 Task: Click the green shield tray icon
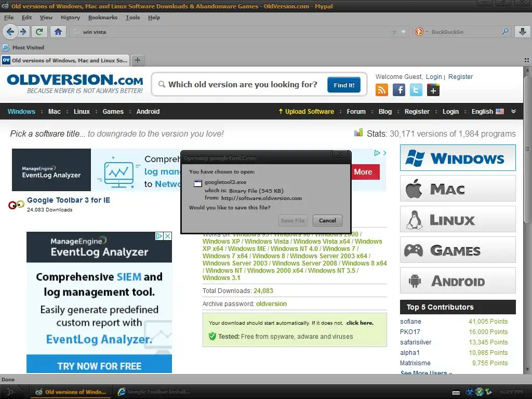(479, 392)
